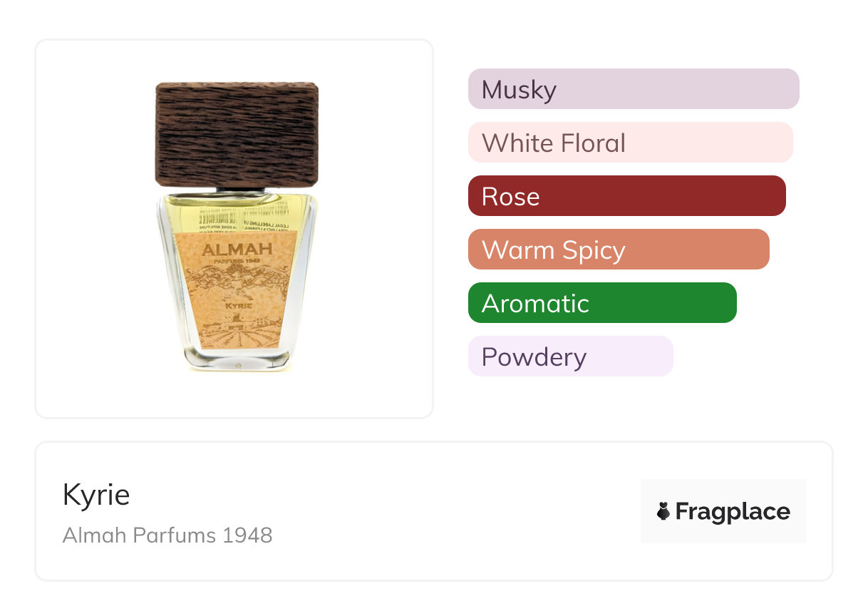Click the engraved landscape on the label
This screenshot has height=616, width=868.
coord(238,332)
